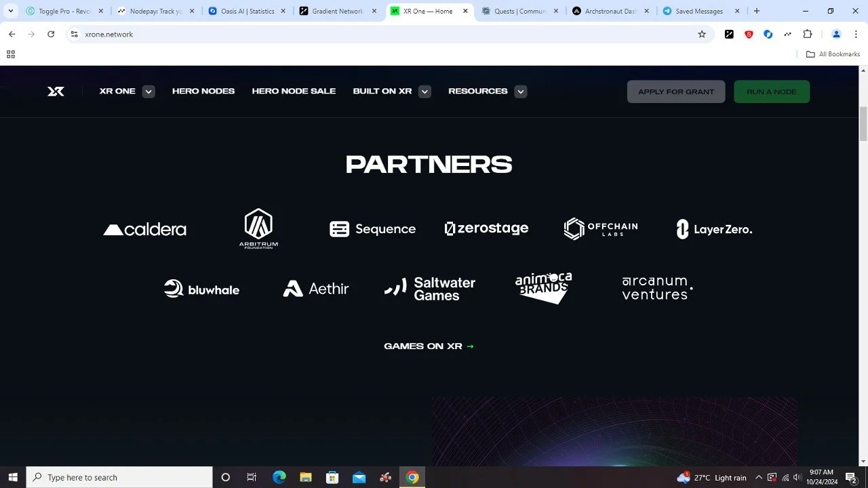Click the APPLY FOR GRANT button
The width and height of the screenshot is (868, 488).
pyautogui.click(x=676, y=91)
